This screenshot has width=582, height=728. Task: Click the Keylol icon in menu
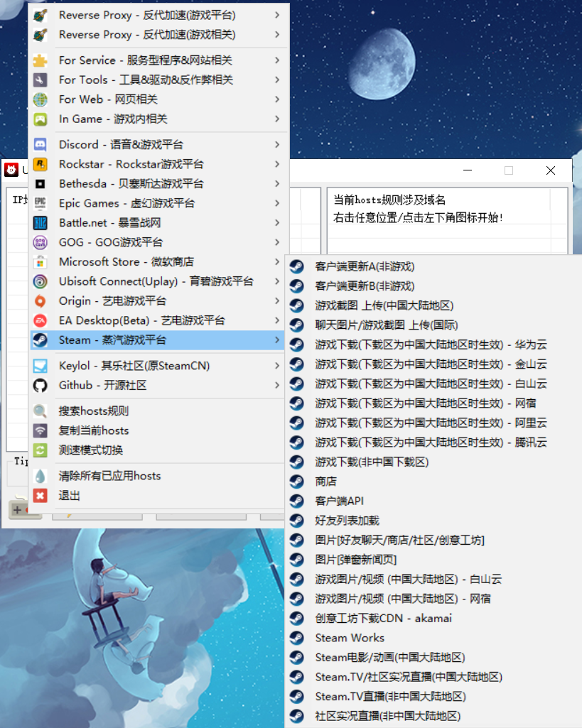click(41, 366)
